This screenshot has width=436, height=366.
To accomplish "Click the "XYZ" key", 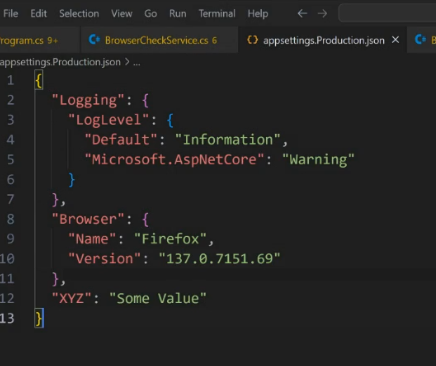I will (x=71, y=298).
